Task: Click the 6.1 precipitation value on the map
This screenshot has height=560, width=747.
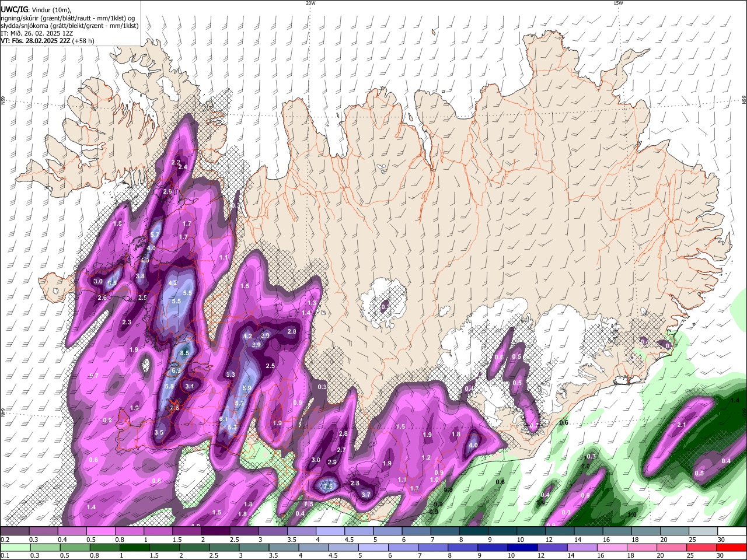Action: pos(224,419)
